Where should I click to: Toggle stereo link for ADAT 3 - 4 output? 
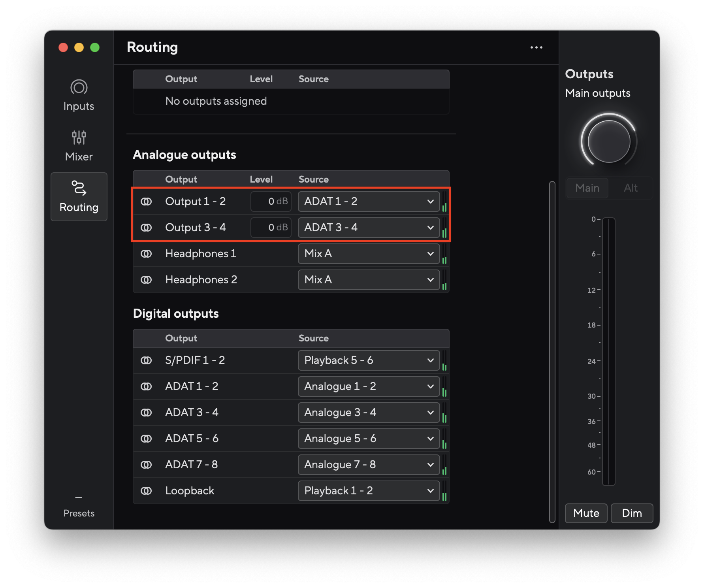(146, 413)
